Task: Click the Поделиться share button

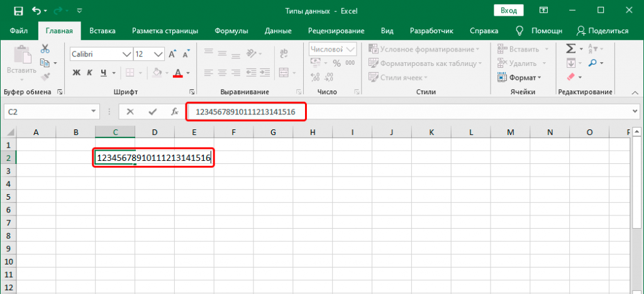Action: point(602,30)
